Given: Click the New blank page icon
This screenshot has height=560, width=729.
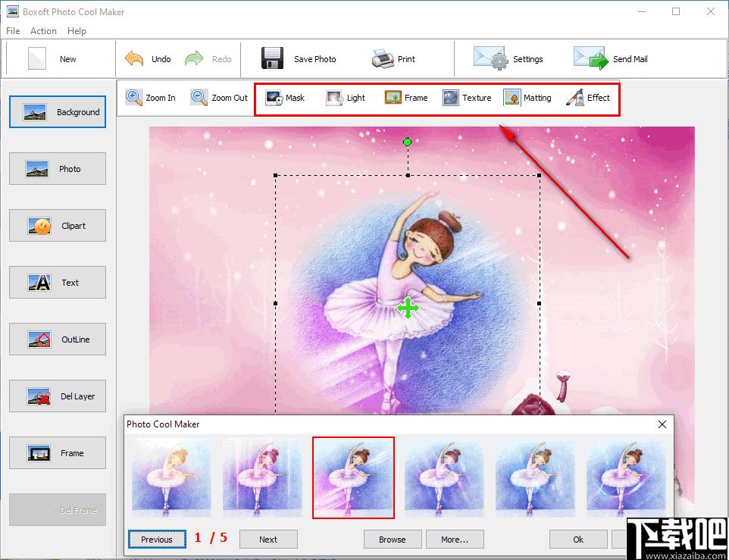Looking at the screenshot, I should coord(37,58).
